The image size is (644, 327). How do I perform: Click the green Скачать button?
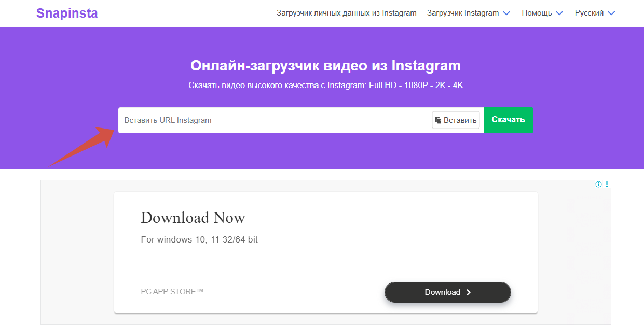click(x=508, y=120)
